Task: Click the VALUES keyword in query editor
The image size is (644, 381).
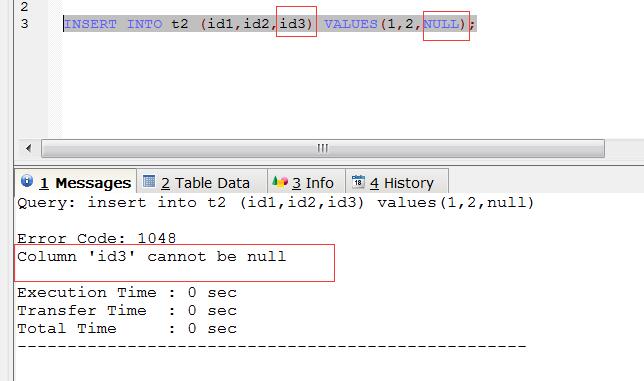Action: 351,24
